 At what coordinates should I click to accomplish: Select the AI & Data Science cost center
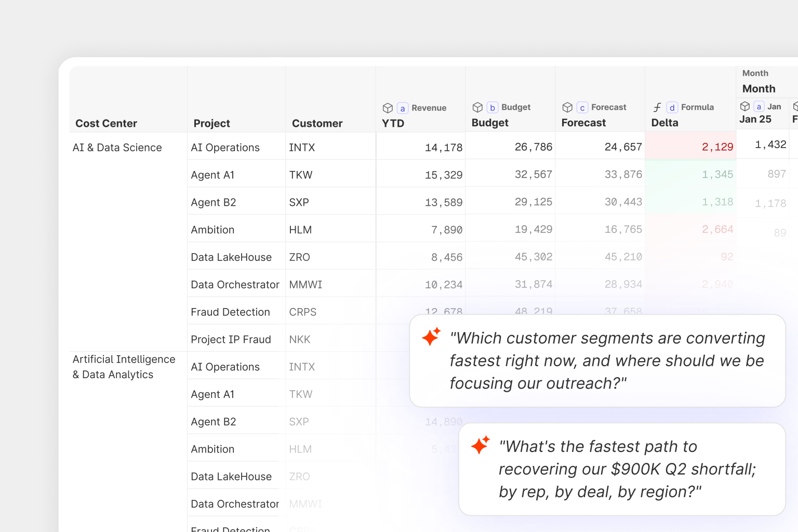[117, 148]
